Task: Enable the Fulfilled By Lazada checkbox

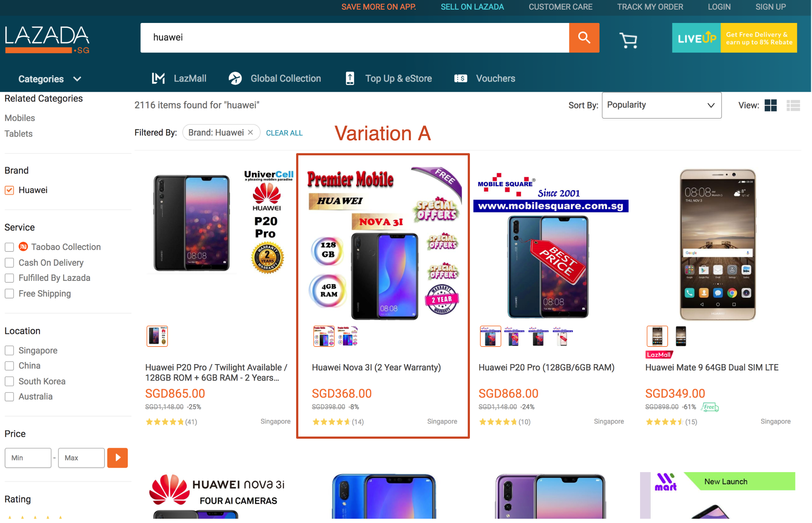Action: [9, 278]
